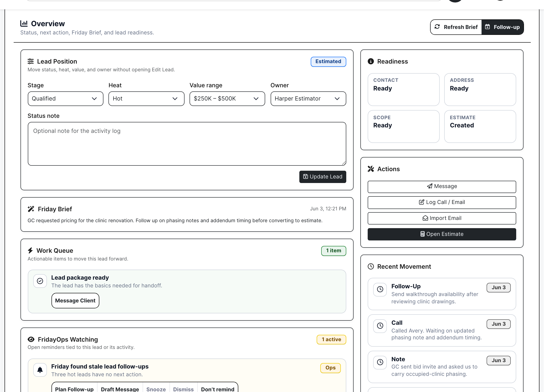The height and width of the screenshot is (392, 544).
Task: Click the 1 active watching badge
Action: coord(331,339)
